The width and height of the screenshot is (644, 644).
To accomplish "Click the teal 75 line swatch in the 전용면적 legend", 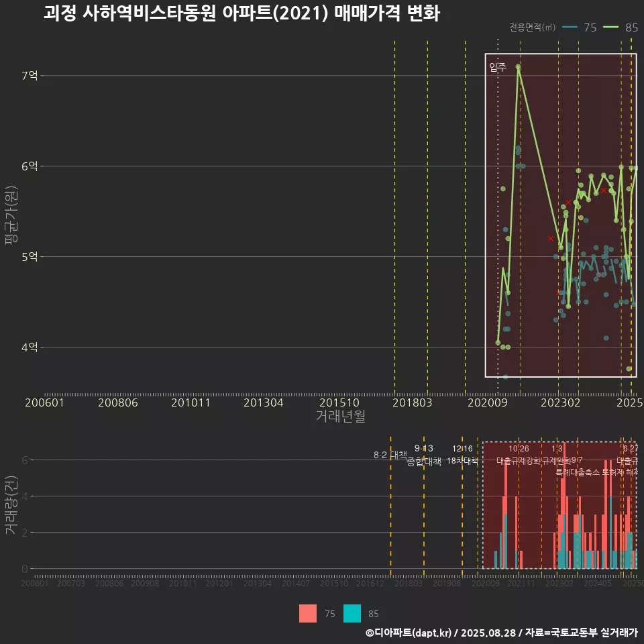I will click(x=570, y=27).
